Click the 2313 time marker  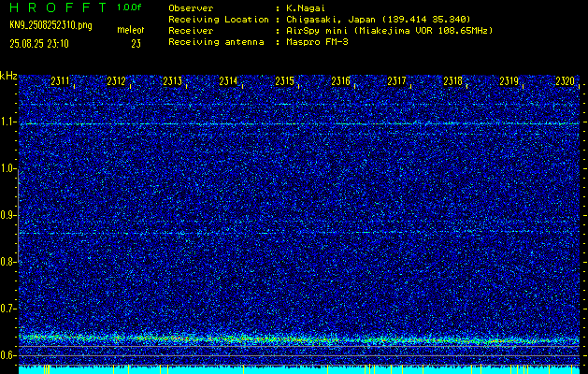173,81
